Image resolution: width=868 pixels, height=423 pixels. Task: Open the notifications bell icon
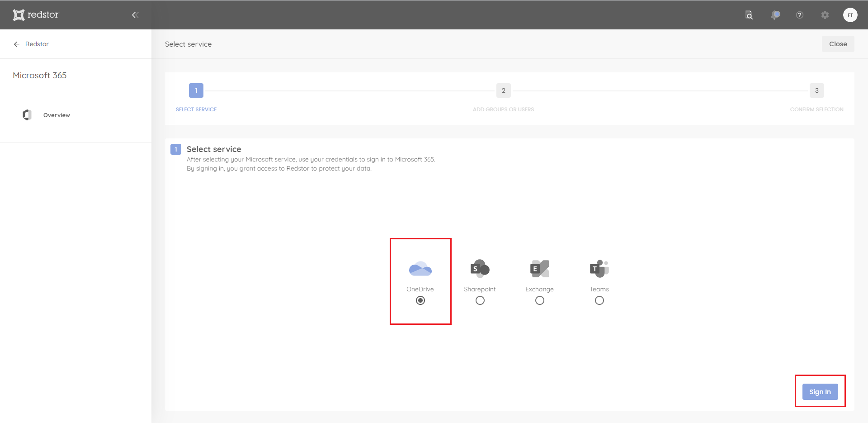(775, 15)
